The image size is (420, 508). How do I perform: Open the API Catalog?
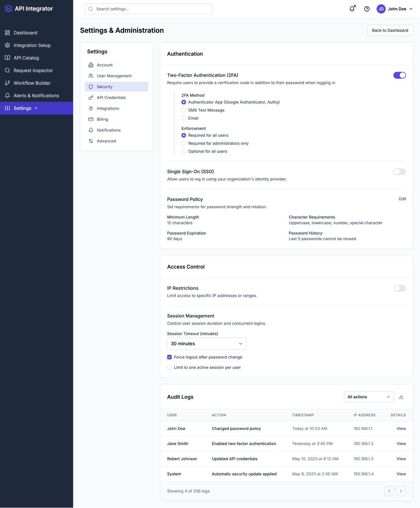[26, 58]
